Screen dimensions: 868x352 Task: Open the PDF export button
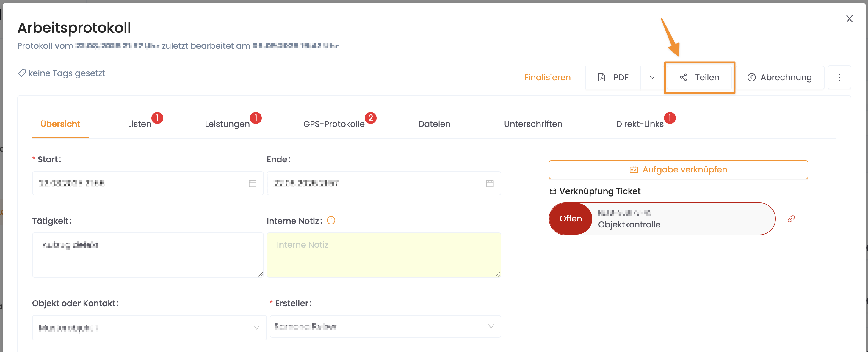pyautogui.click(x=613, y=78)
